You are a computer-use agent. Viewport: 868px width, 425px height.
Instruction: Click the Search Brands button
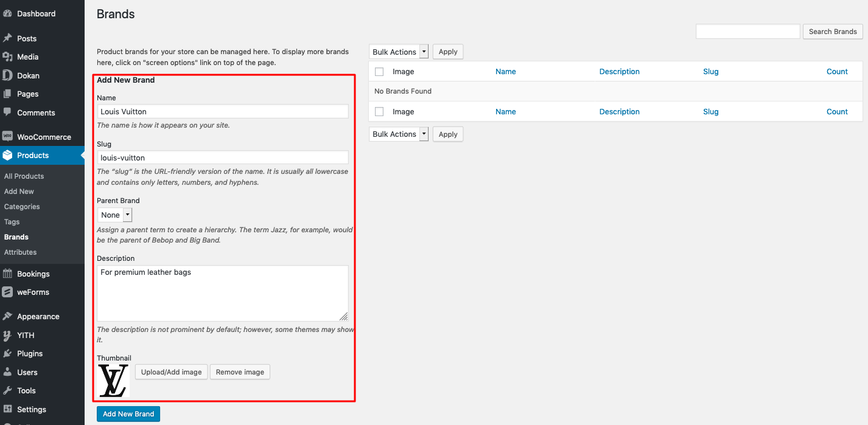click(x=833, y=32)
